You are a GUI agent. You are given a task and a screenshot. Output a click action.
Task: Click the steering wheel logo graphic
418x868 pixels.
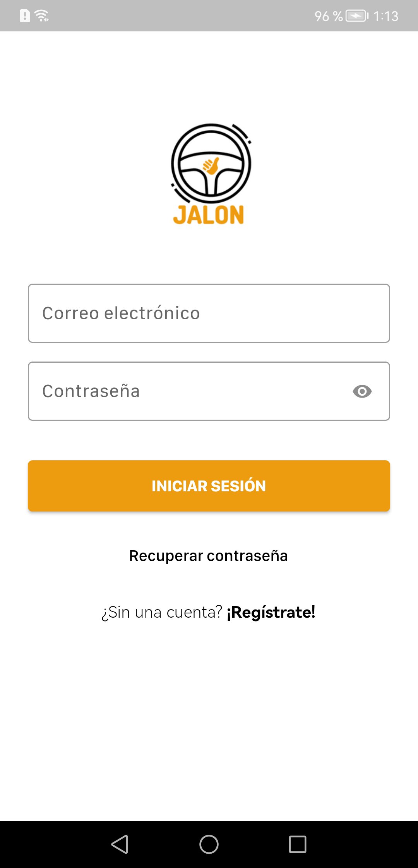tap(211, 163)
